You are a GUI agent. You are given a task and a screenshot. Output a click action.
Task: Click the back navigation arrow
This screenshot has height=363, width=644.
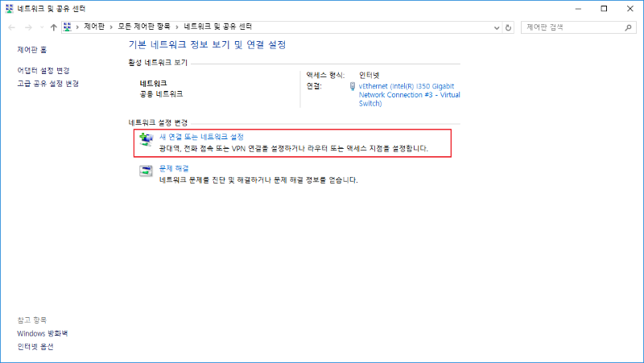click(x=11, y=27)
